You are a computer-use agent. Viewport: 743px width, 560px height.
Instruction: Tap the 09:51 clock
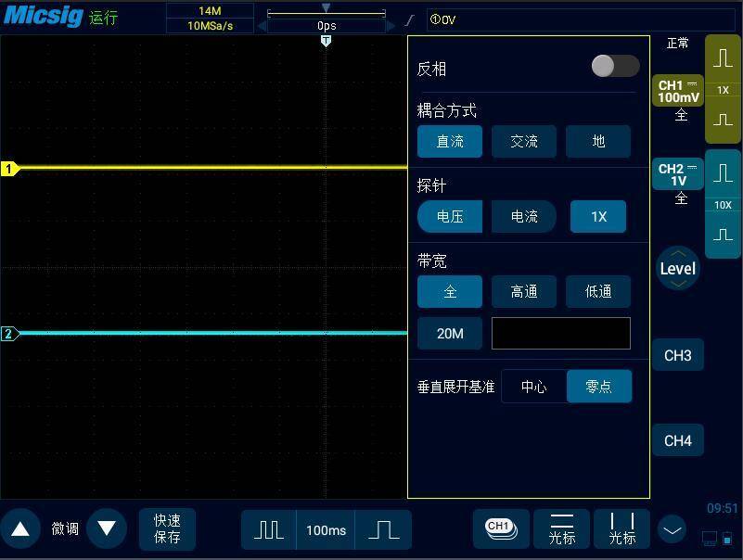[x=722, y=508]
